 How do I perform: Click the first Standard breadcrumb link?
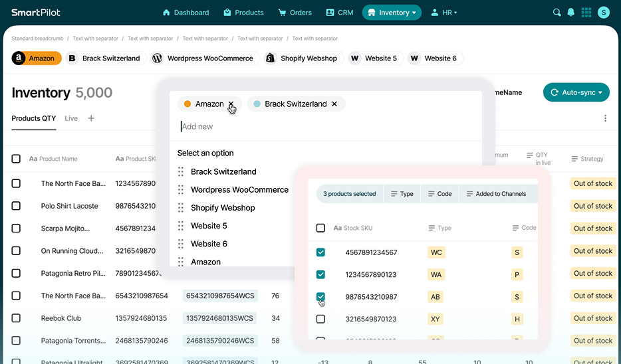coord(37,39)
